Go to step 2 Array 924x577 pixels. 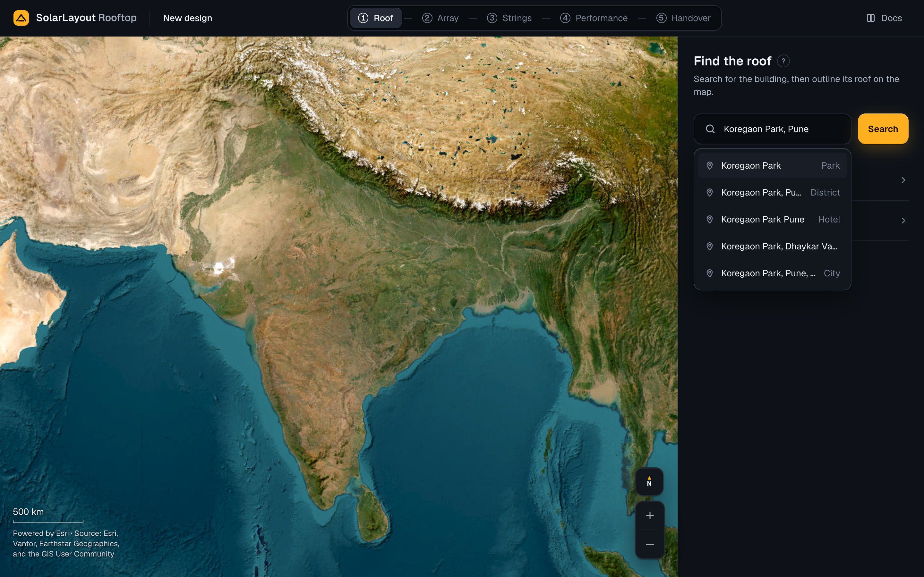(440, 18)
